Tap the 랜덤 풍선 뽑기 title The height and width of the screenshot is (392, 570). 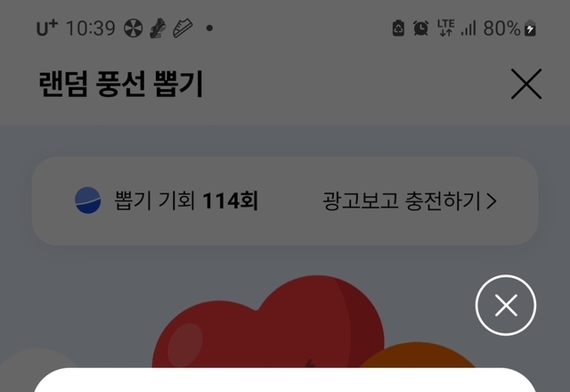point(121,84)
